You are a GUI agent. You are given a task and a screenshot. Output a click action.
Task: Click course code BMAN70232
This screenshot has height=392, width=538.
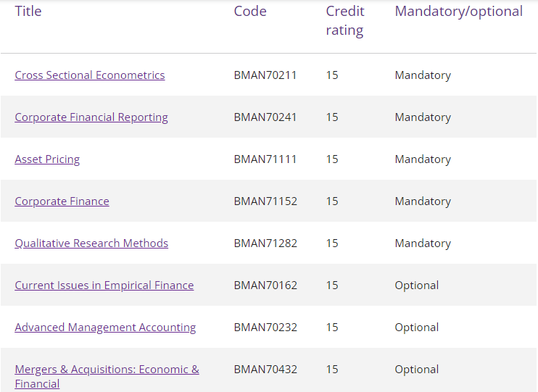point(265,328)
